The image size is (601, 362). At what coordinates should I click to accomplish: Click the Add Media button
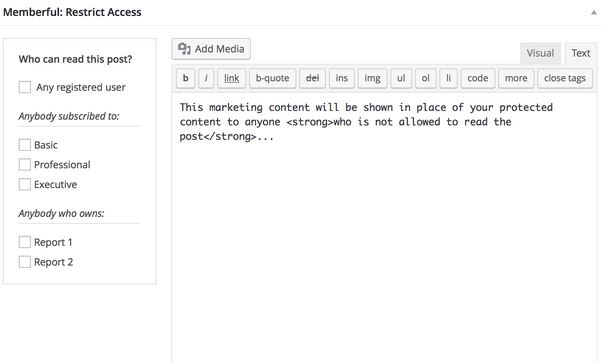click(x=211, y=49)
